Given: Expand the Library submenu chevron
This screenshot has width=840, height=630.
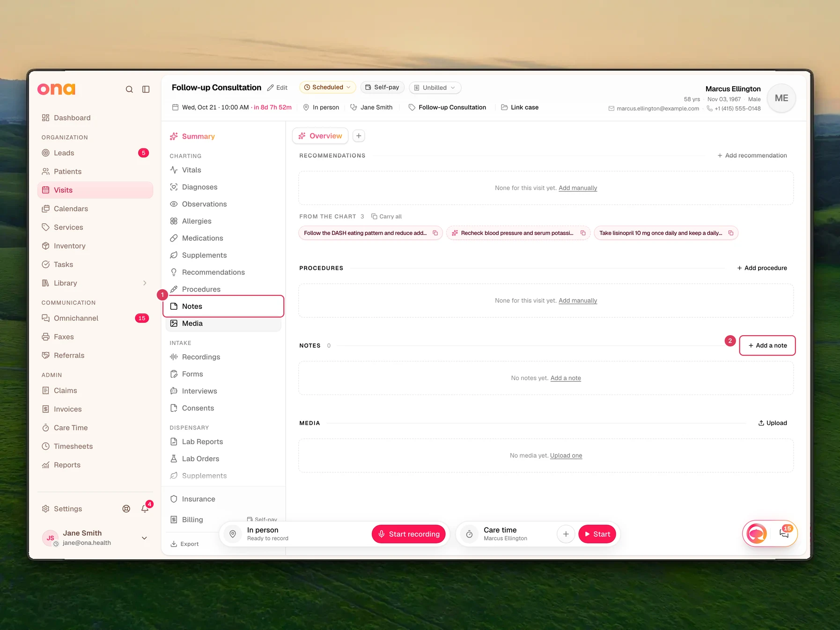Looking at the screenshot, I should (145, 283).
